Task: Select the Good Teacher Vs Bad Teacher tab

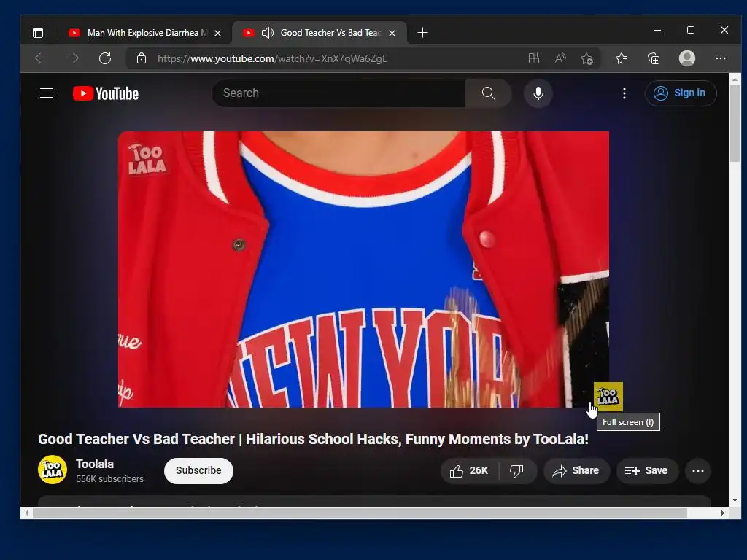Action: coord(320,32)
